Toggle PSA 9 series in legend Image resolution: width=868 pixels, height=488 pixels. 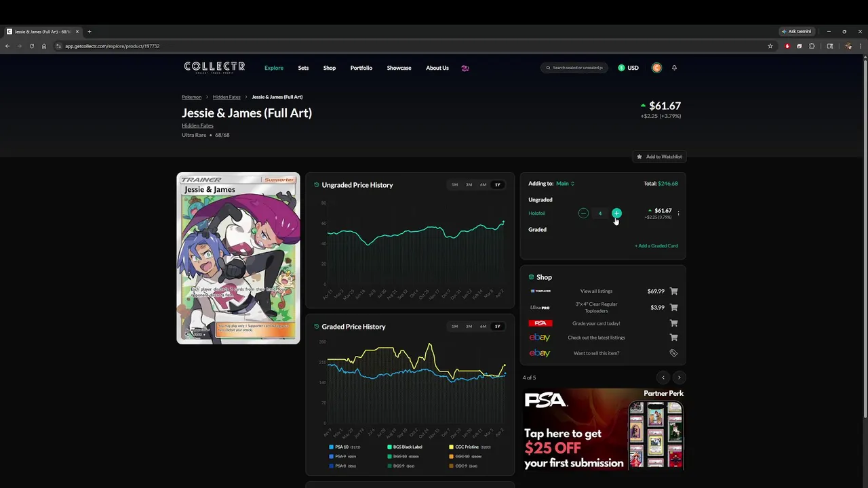[x=342, y=457]
